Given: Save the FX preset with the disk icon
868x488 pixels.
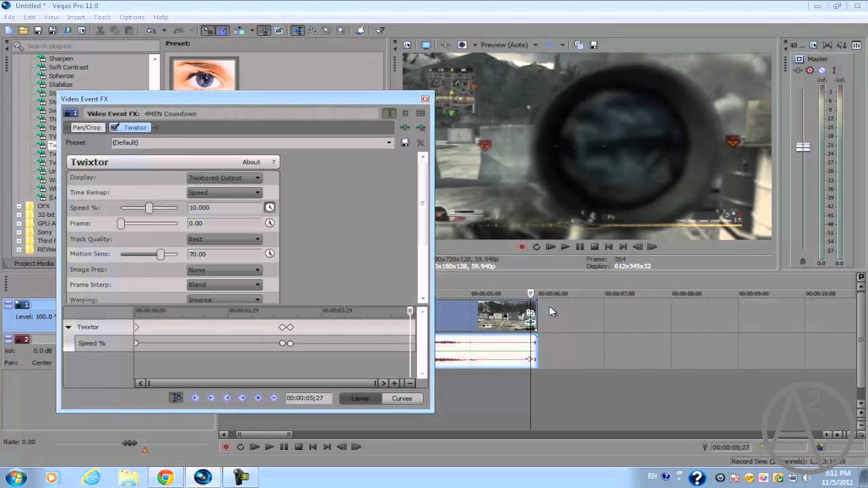Looking at the screenshot, I should [405, 142].
